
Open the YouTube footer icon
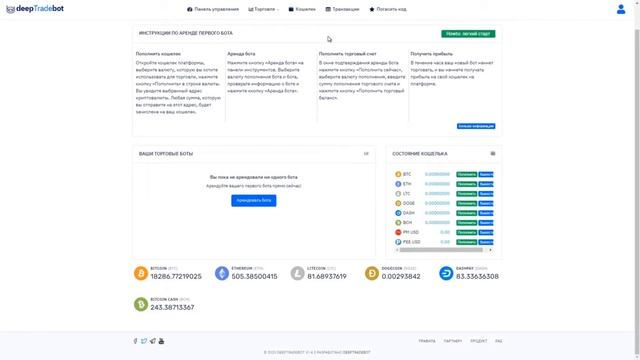[161, 341]
